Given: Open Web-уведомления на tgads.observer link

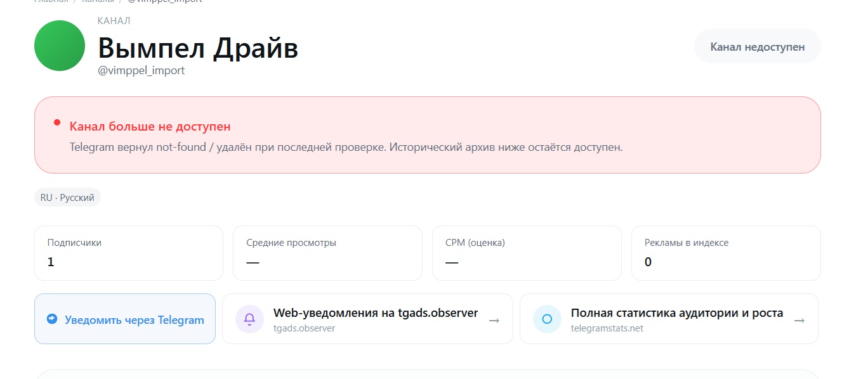Looking at the screenshot, I should pos(367,319).
